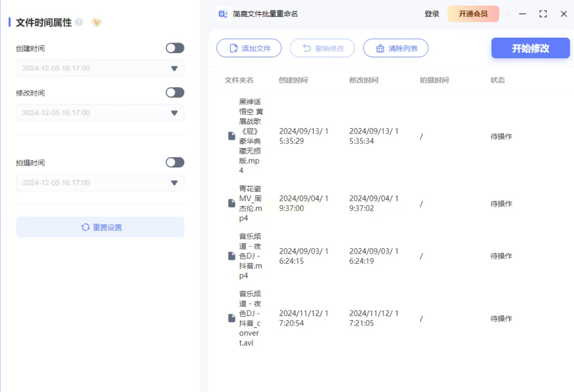Click the VIP badge icon beside title
The image size is (574, 392).
(x=96, y=22)
